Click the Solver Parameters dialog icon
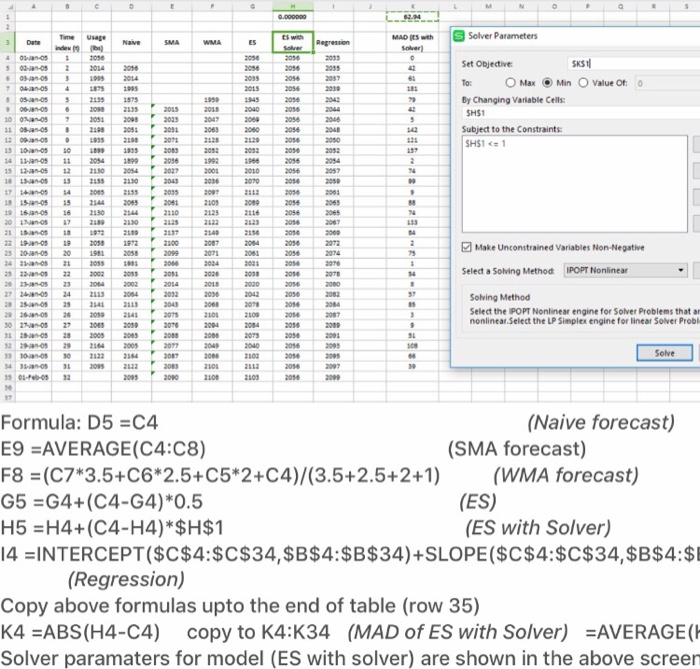The height and width of the screenshot is (669, 700). (458, 36)
